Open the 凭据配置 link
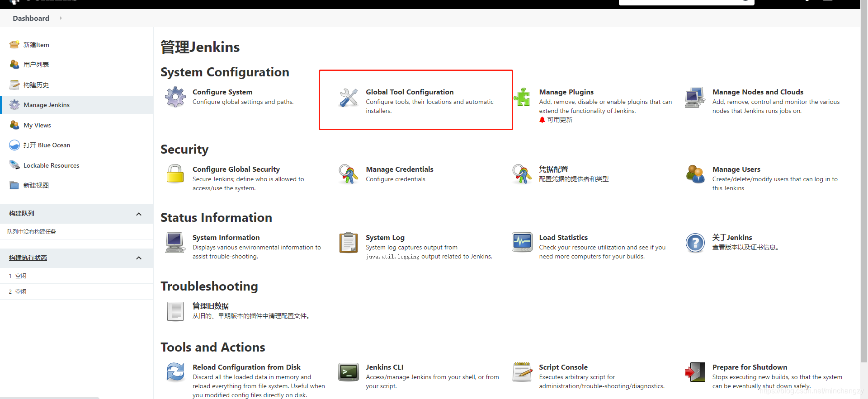 click(x=553, y=169)
